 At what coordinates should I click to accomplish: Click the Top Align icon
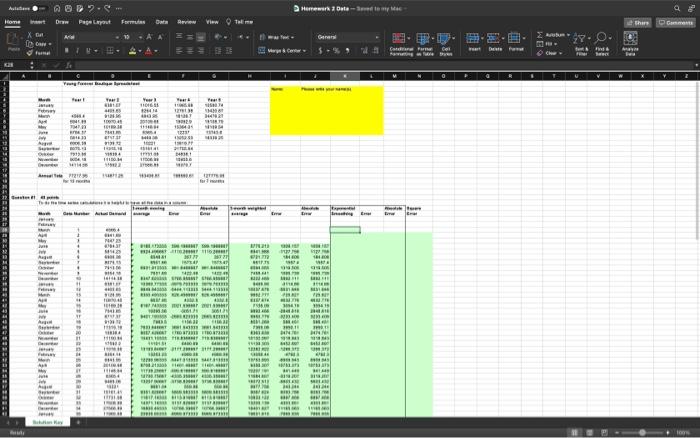click(179, 37)
